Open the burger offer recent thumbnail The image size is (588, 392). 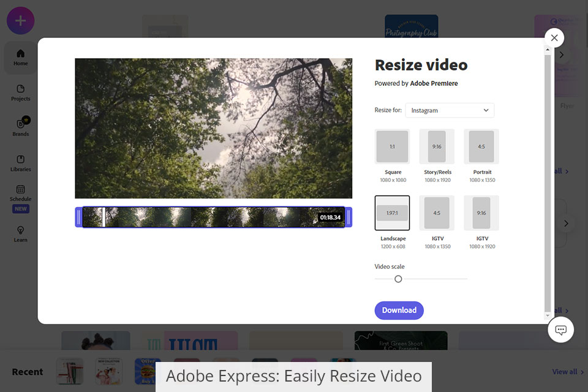(x=145, y=371)
